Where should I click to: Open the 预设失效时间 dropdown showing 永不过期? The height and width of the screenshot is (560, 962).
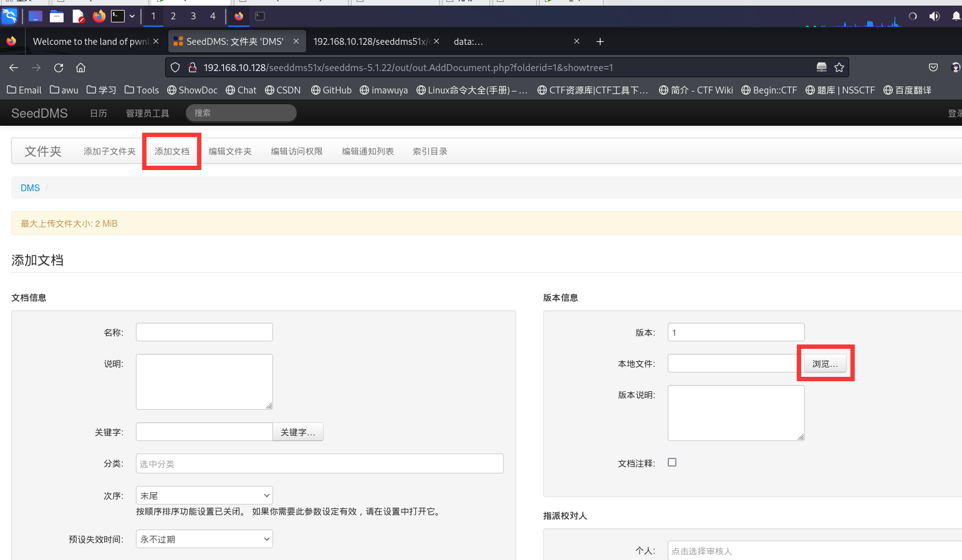204,539
